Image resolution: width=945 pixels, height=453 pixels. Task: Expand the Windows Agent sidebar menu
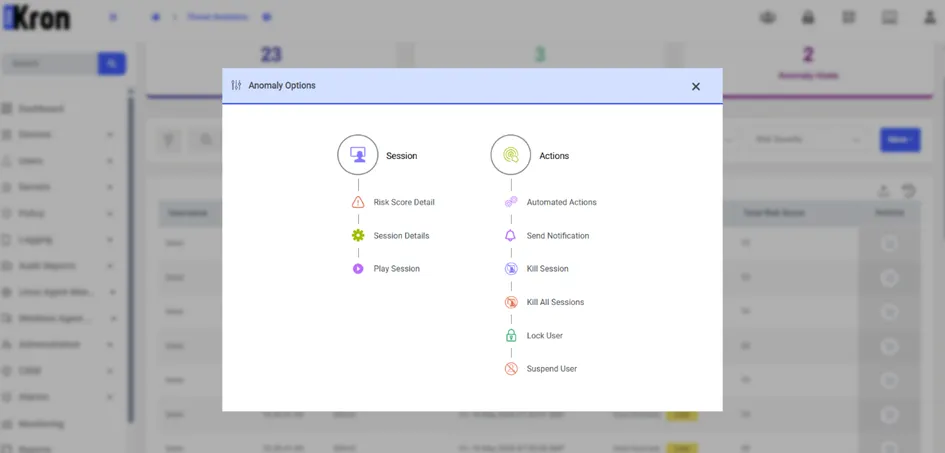tap(59, 318)
